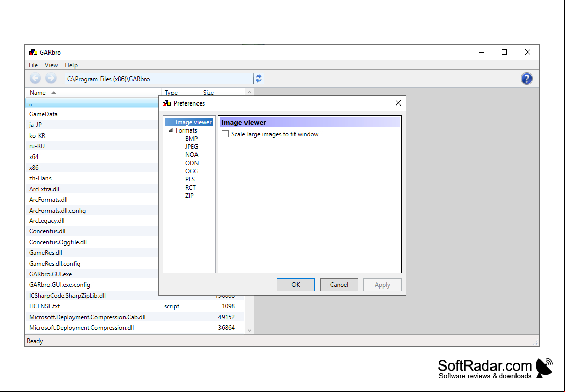The height and width of the screenshot is (392, 565).
Task: Click the path address field
Action: [x=159, y=79]
